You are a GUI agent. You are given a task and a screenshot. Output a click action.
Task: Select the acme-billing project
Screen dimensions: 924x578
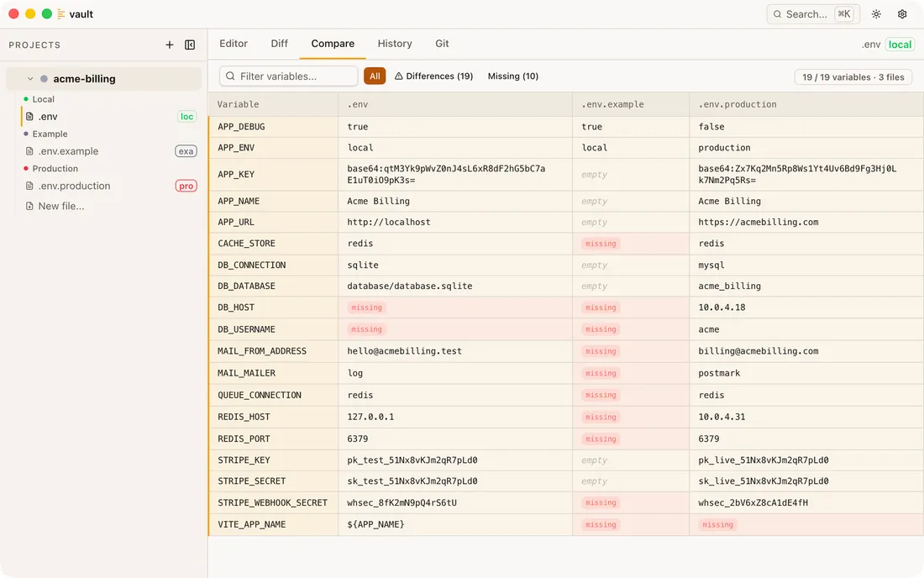click(x=103, y=79)
